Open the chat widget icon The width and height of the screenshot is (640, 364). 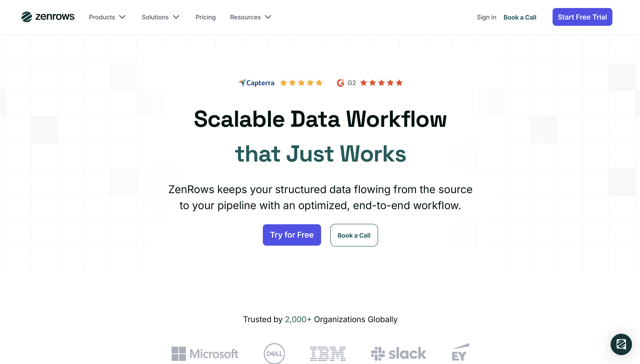tap(621, 344)
